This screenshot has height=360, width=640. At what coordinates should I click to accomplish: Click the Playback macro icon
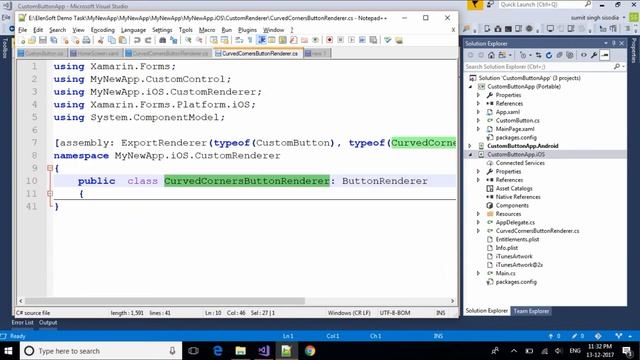click(x=351, y=40)
